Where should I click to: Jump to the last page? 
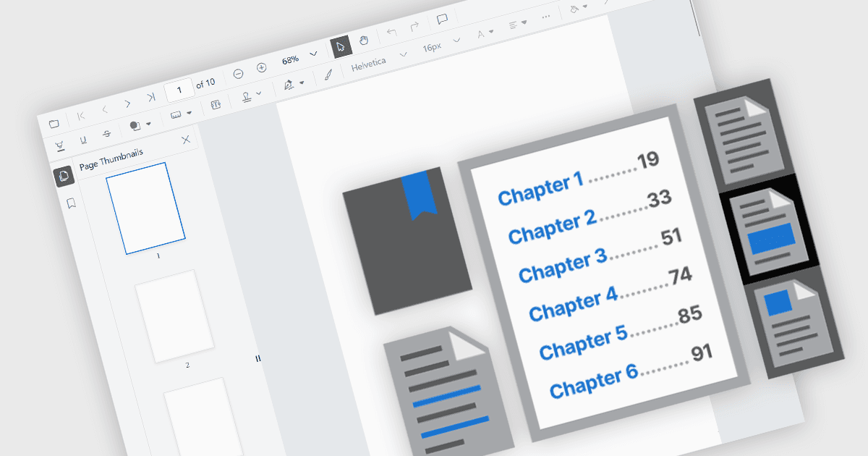[150, 97]
